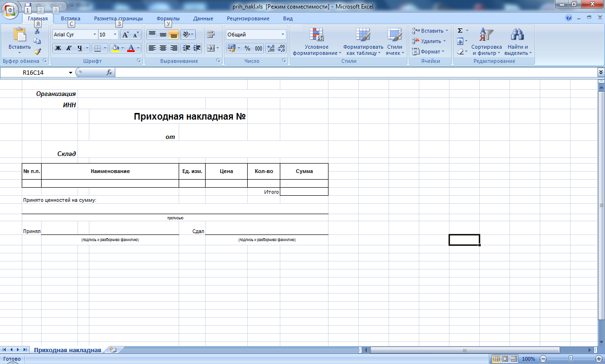
Task: Click the insert new worksheet icon
Action: click(x=112, y=350)
